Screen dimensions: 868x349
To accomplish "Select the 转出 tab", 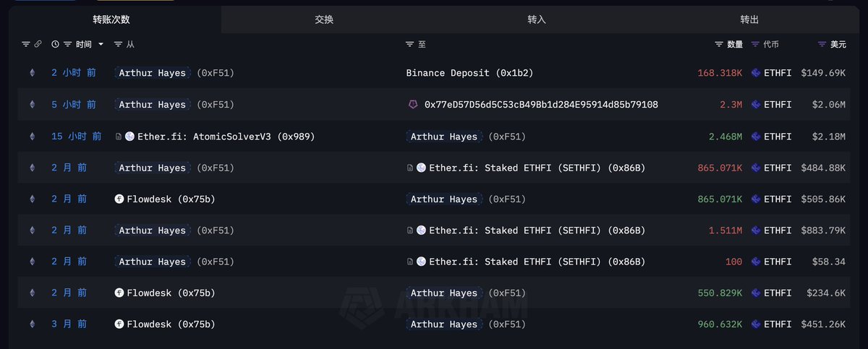I will pos(749,20).
